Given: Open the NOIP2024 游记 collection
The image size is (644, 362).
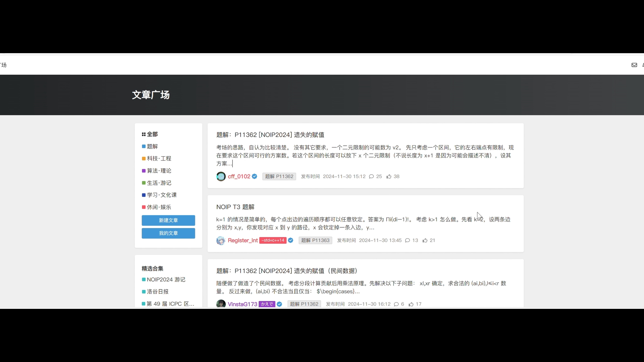Looking at the screenshot, I should [x=166, y=279].
